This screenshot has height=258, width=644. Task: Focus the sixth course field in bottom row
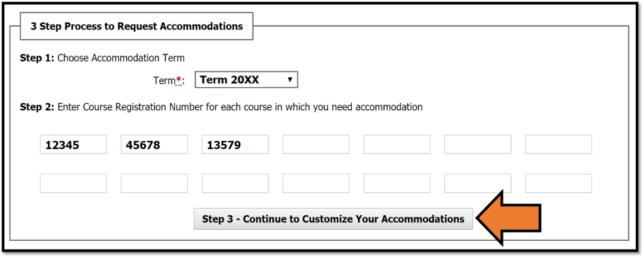coord(478,184)
